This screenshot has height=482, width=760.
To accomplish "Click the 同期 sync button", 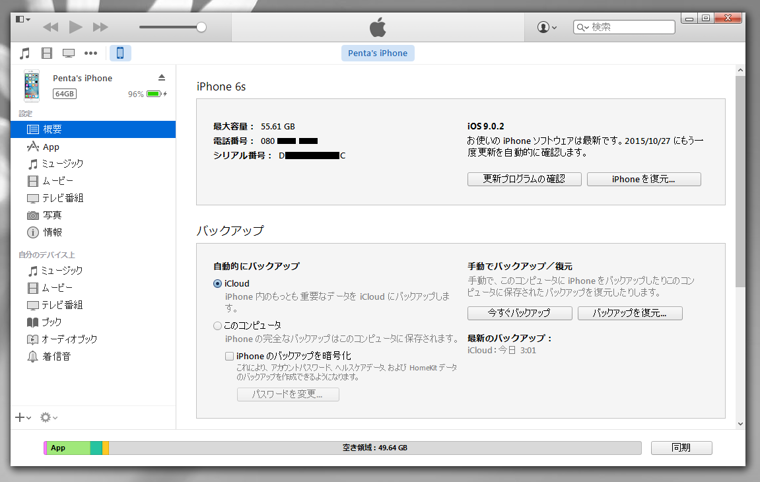I will pos(681,448).
